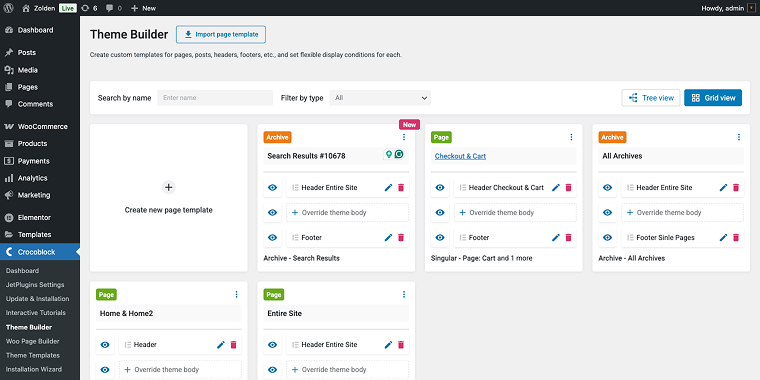Open the Checkout & Cart template link
Viewport: 760px width, 380px height.
click(x=460, y=156)
